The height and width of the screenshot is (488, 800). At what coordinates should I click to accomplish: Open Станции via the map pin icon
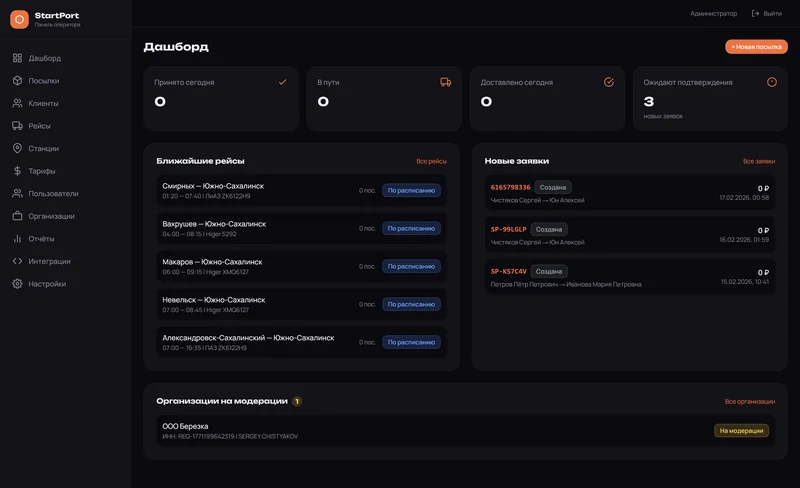point(17,148)
